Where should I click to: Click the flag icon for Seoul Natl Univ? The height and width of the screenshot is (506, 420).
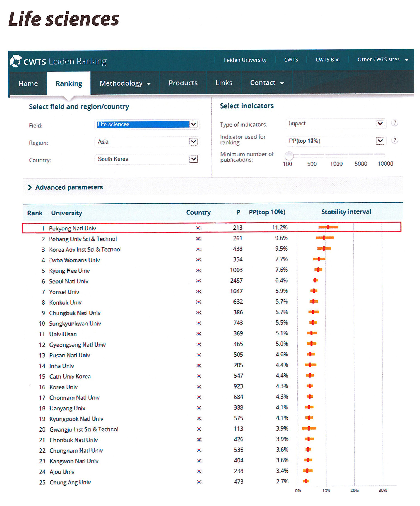click(x=198, y=281)
